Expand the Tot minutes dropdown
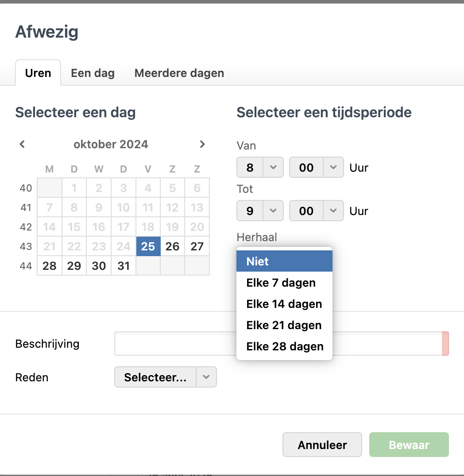464x476 pixels. point(334,211)
